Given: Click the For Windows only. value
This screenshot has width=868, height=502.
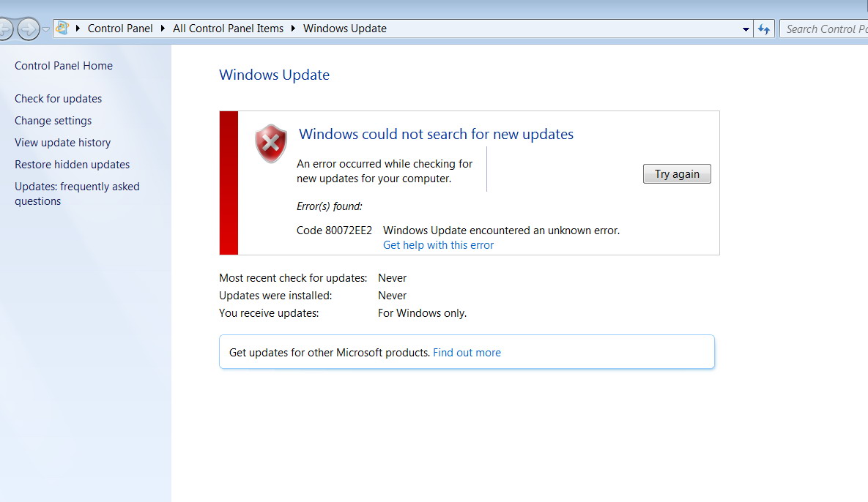Looking at the screenshot, I should pyautogui.click(x=423, y=313).
